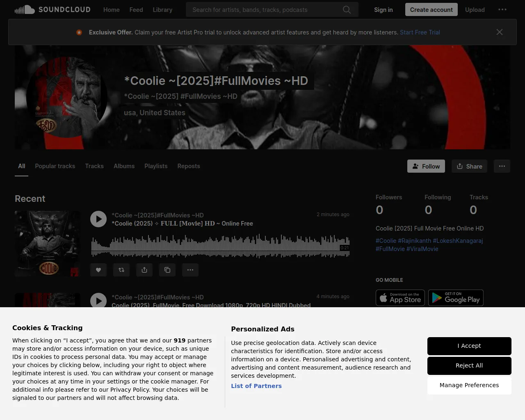Switch to the Playlists tab
This screenshot has width=525, height=420.
point(156,166)
